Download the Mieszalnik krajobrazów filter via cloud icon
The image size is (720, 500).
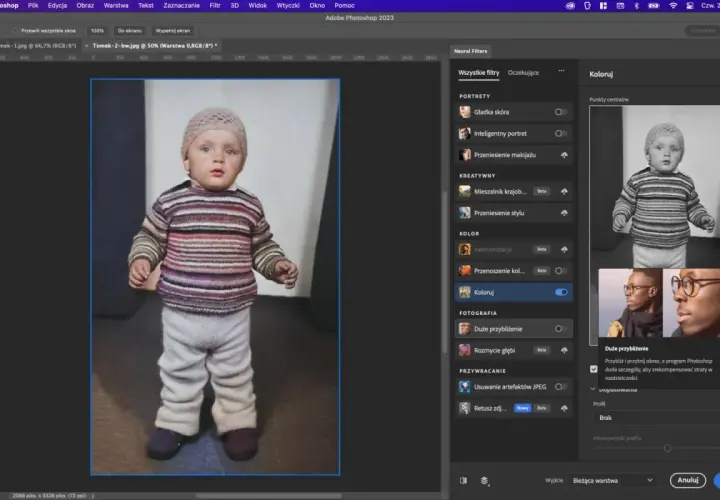[564, 191]
